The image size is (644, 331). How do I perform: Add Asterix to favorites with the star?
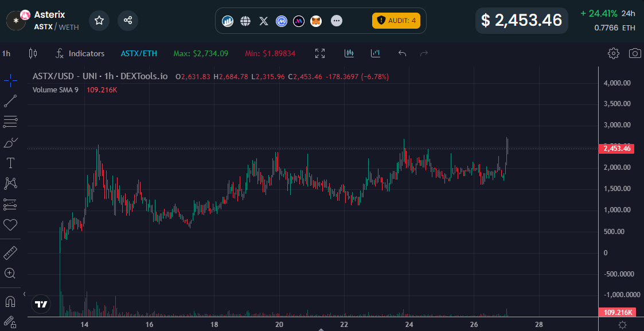(x=99, y=21)
